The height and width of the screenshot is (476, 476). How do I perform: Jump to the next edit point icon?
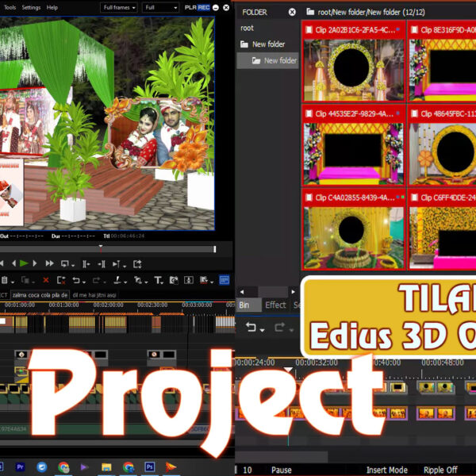coord(102,264)
